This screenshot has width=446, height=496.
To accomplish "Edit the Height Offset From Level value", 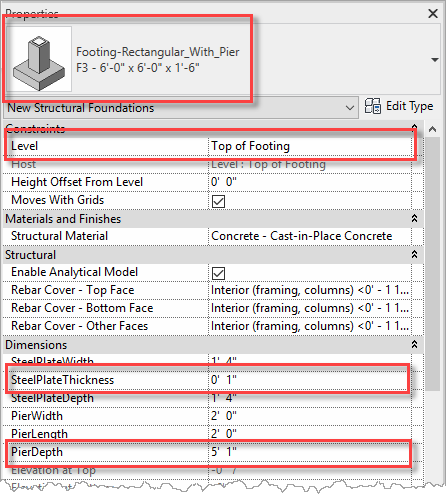I will click(x=310, y=182).
